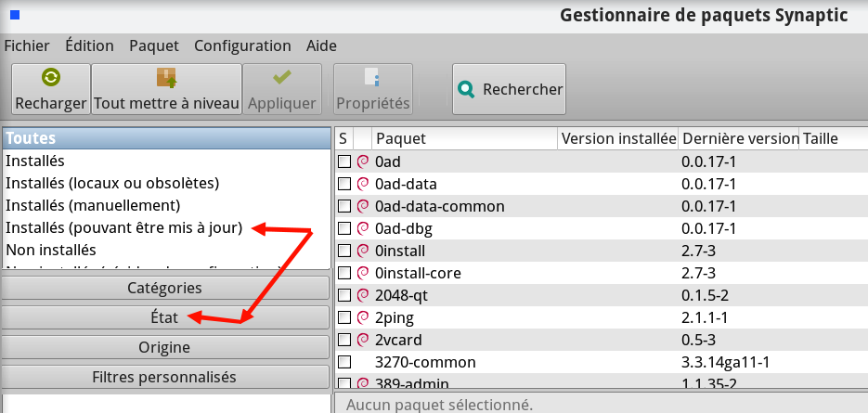Toggle the status checkbox for 0ad-data
Screen dimensions: 868x413
coord(344,184)
